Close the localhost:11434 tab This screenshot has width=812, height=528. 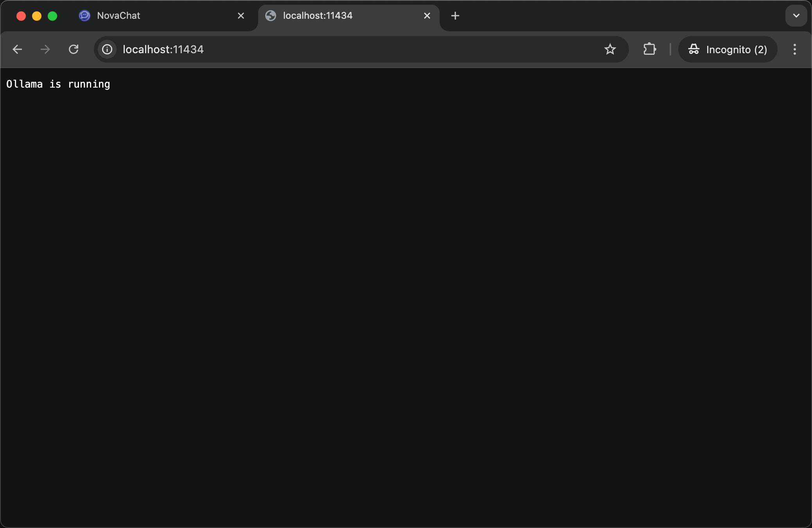427,16
